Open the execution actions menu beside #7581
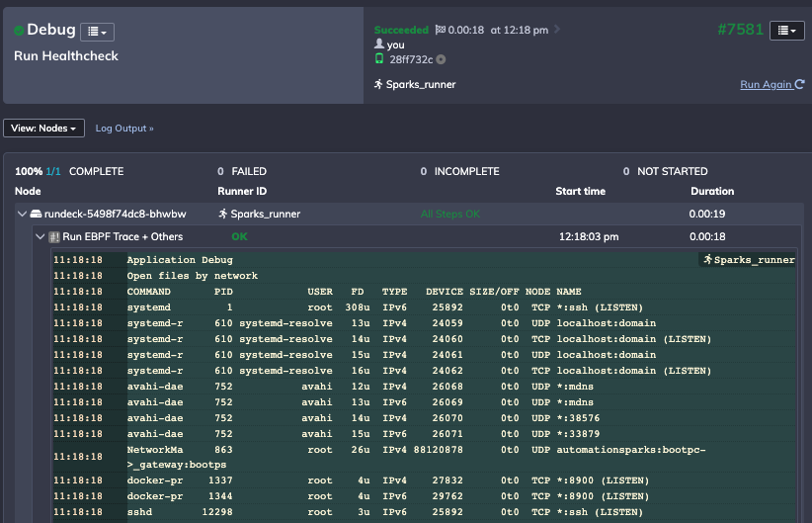812x523 pixels. point(786,31)
